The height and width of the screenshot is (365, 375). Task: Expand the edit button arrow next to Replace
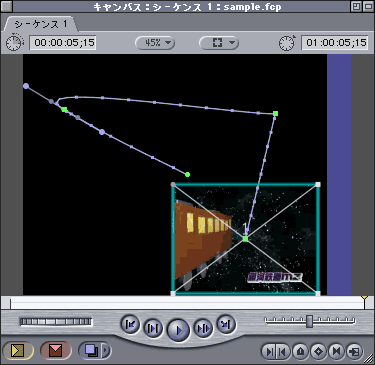pyautogui.click(x=107, y=350)
